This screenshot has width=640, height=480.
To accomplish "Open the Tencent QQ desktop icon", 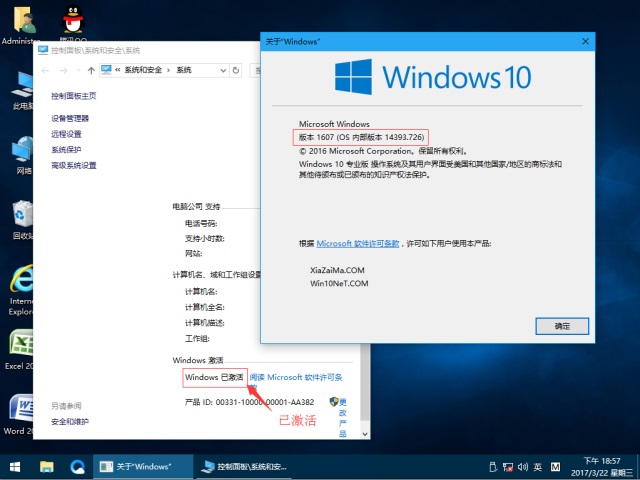I will [73, 22].
